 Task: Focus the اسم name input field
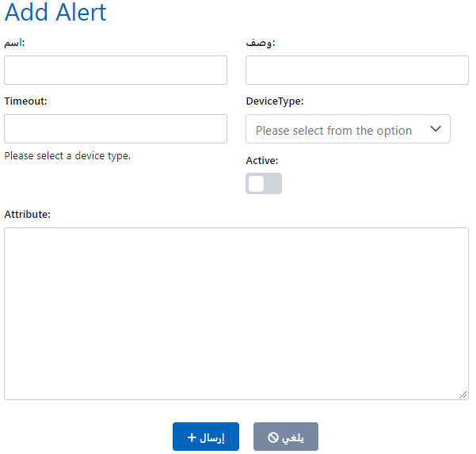tap(116, 71)
